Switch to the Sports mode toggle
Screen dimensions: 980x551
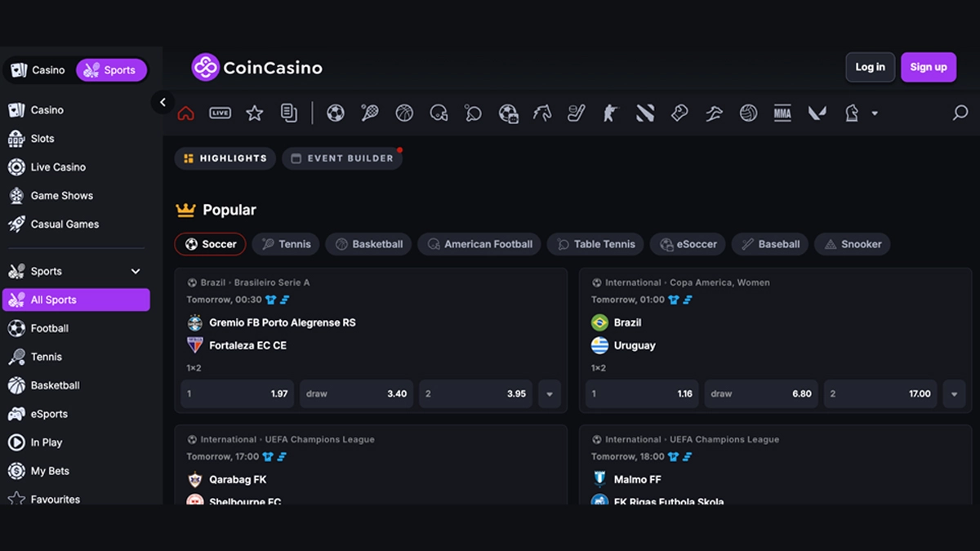pos(111,70)
